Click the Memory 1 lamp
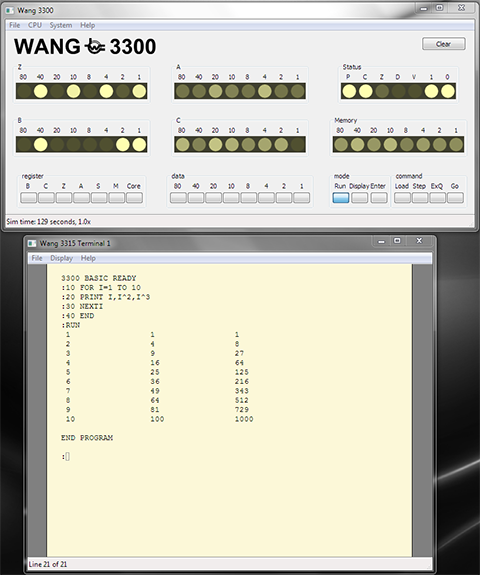Screen dimensions: 480x575 tap(456, 144)
